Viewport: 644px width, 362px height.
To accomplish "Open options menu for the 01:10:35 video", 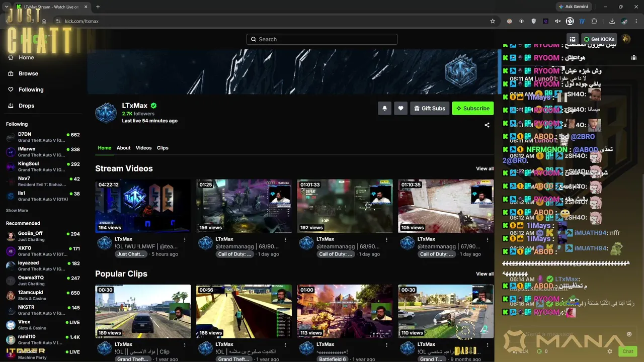I will point(487,239).
